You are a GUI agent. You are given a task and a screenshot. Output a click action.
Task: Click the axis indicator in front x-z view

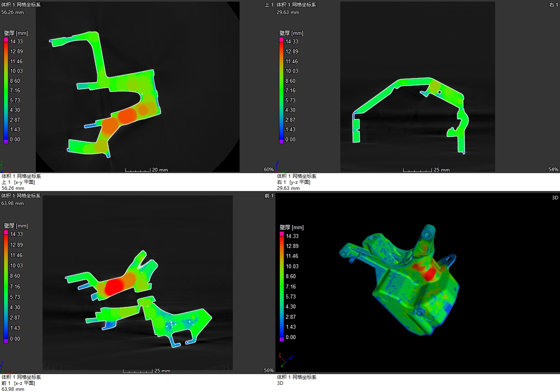click(x=3, y=367)
